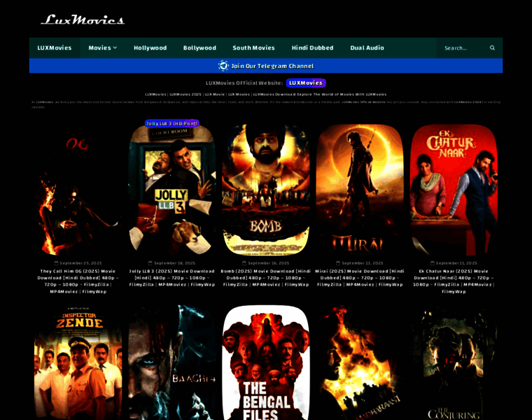Open the Hindi Dubbed section
This screenshot has width=532, height=420.
click(x=312, y=48)
